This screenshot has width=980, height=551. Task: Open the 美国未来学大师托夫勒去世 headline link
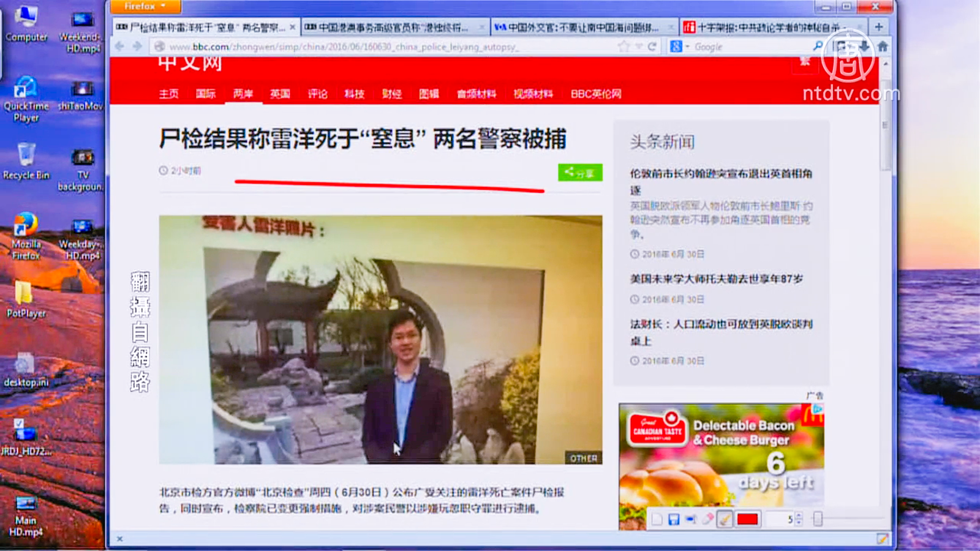(x=716, y=279)
